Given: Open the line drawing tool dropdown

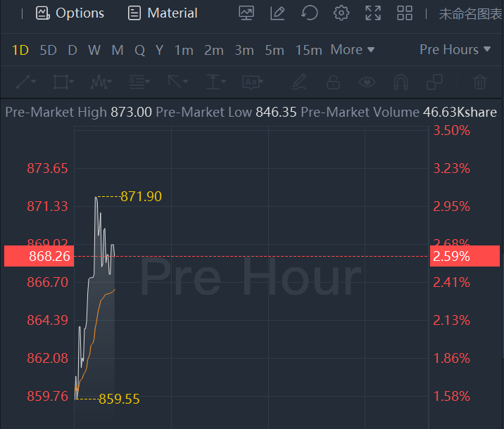Looking at the screenshot, I should (25, 82).
